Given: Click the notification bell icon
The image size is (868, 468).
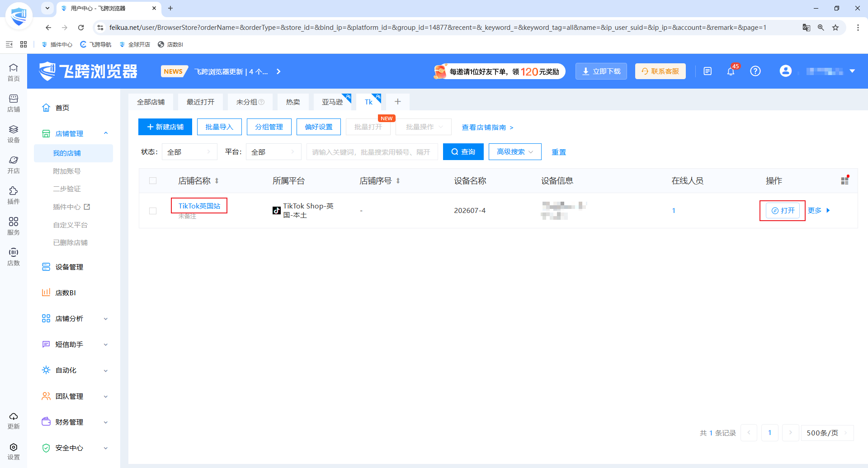Looking at the screenshot, I should pyautogui.click(x=731, y=71).
